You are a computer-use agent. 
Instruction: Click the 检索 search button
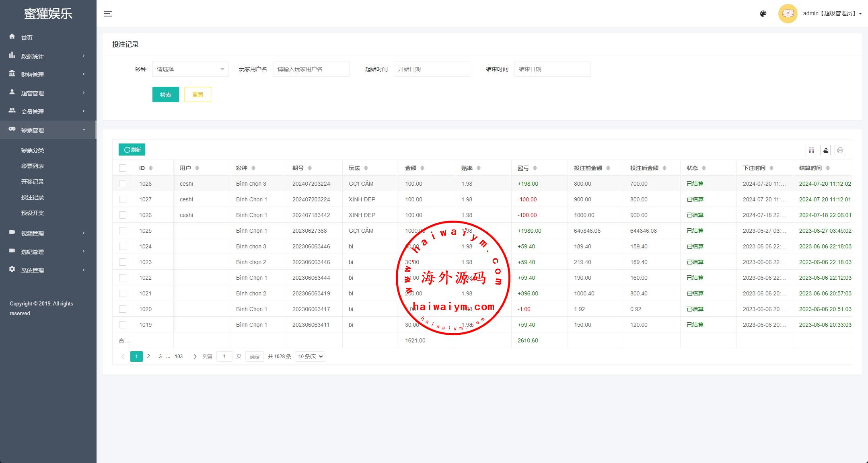[166, 94]
